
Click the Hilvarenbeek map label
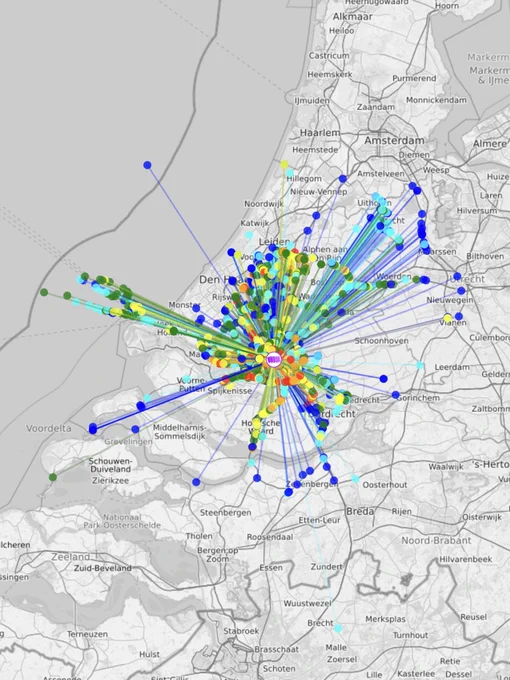(x=466, y=559)
